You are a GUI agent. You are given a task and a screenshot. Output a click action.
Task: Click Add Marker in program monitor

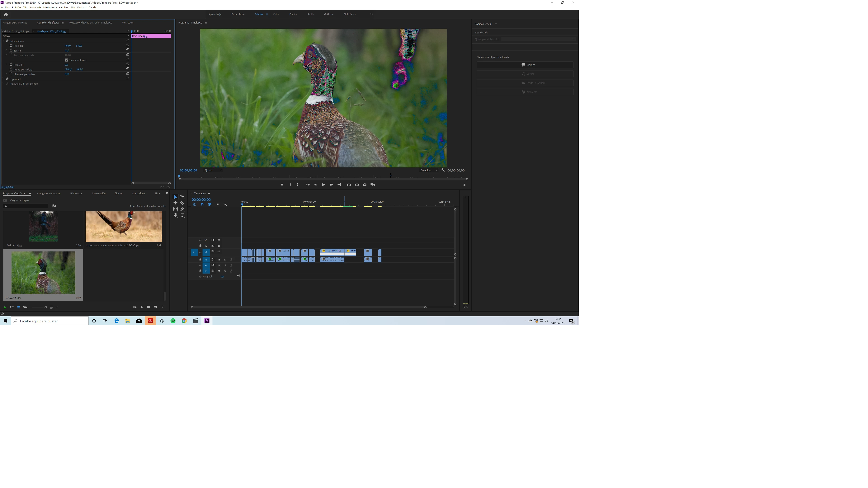[x=282, y=185]
